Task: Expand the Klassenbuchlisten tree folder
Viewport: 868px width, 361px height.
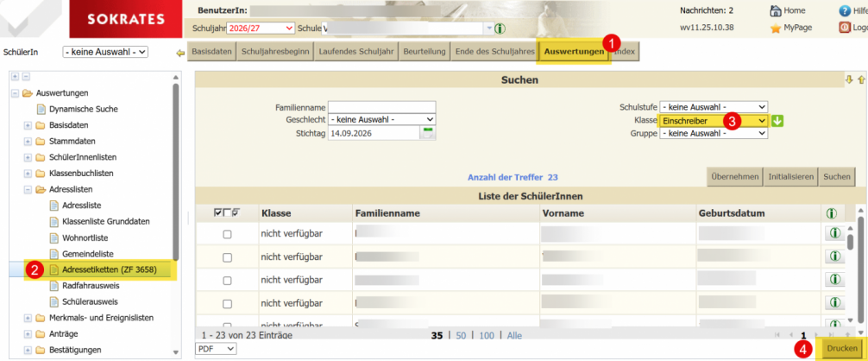Action: pyautogui.click(x=28, y=174)
